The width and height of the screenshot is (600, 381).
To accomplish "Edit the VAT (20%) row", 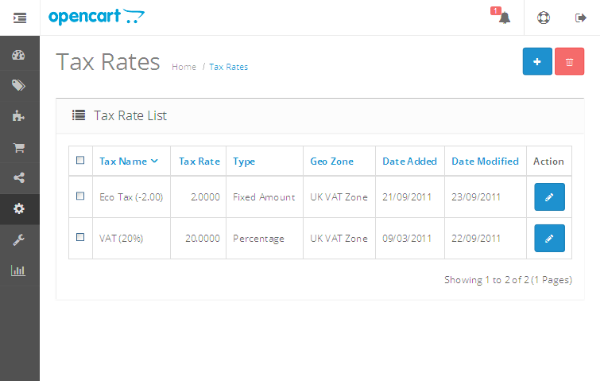I will coord(549,238).
